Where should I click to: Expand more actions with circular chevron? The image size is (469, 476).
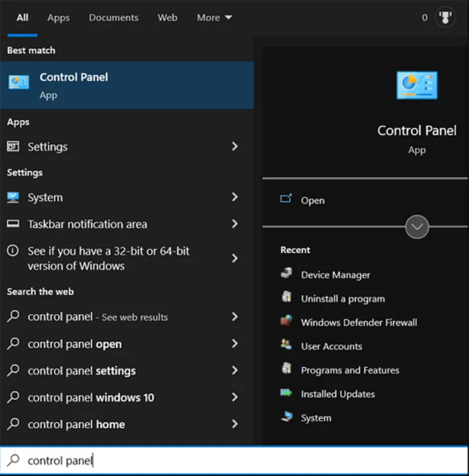417,227
